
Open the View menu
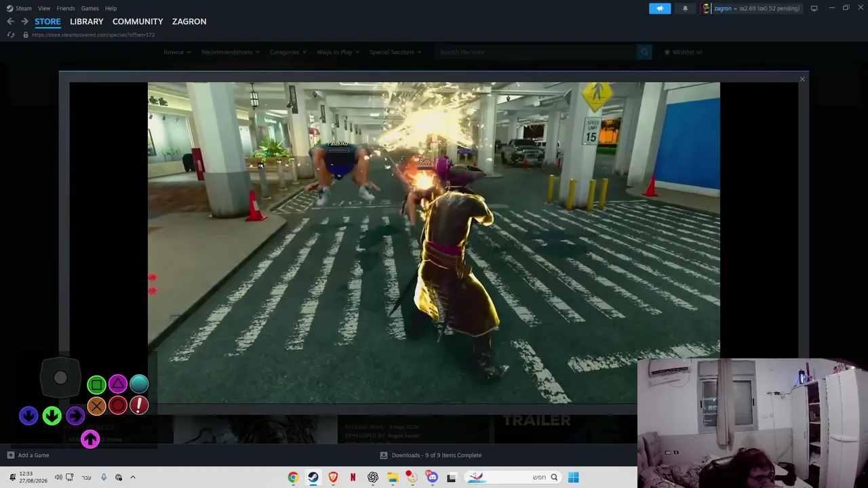coord(44,8)
